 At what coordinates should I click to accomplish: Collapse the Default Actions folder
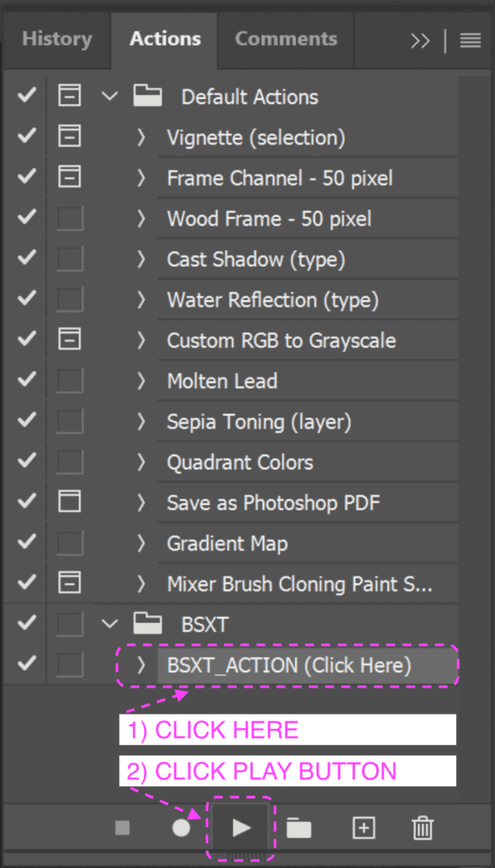point(111,97)
